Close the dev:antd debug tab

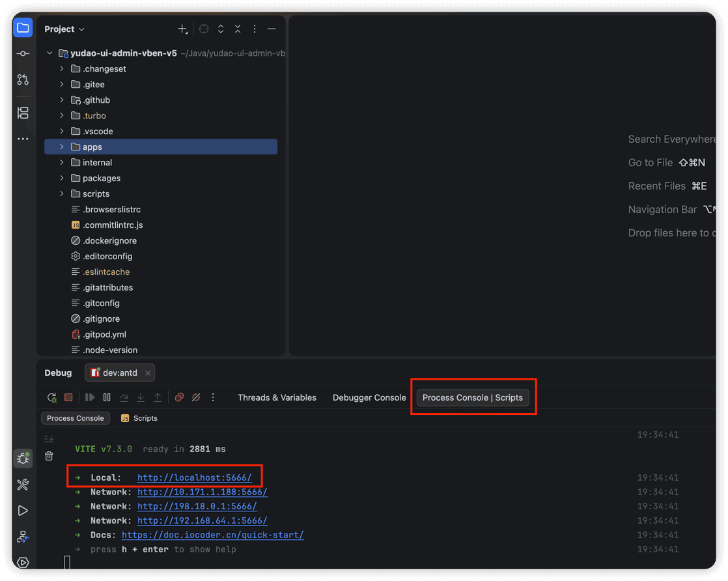point(148,373)
